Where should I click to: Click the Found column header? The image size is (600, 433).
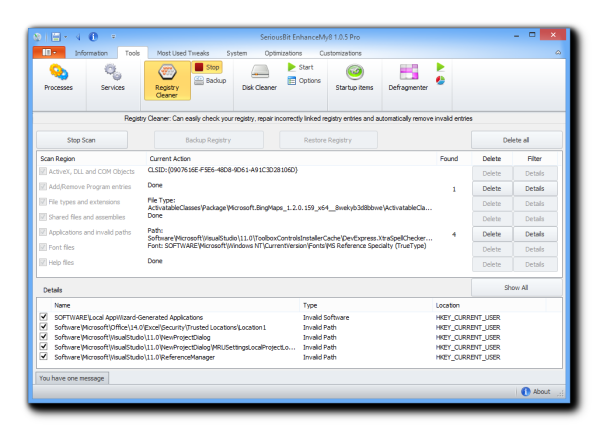453,158
